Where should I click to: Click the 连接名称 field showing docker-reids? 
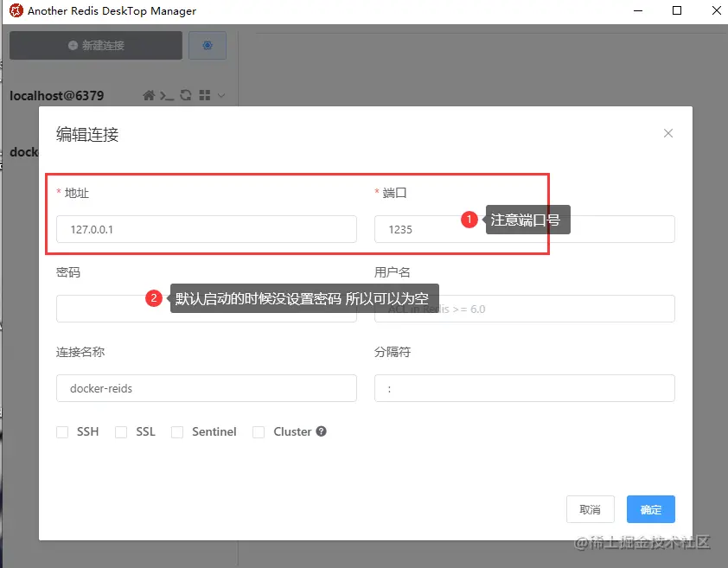207,388
